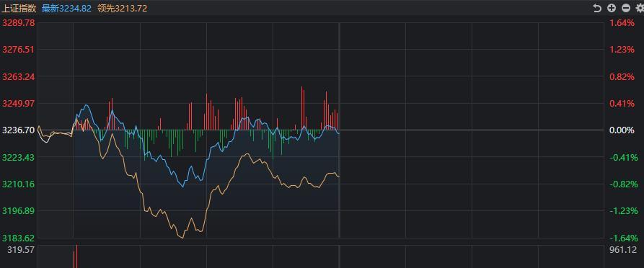Click the 领先3213.72 leading indicator label
The height and width of the screenshot is (268, 644).
click(x=123, y=8)
